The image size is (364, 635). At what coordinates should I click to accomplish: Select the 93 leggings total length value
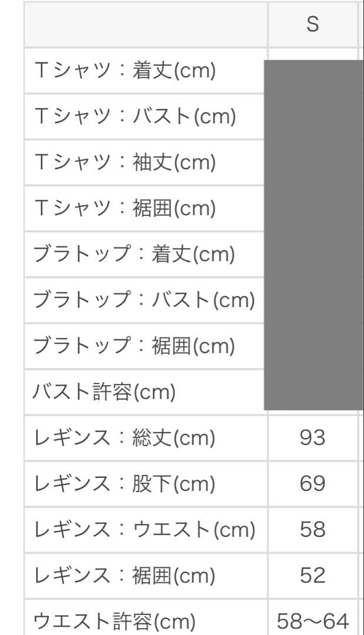(313, 438)
